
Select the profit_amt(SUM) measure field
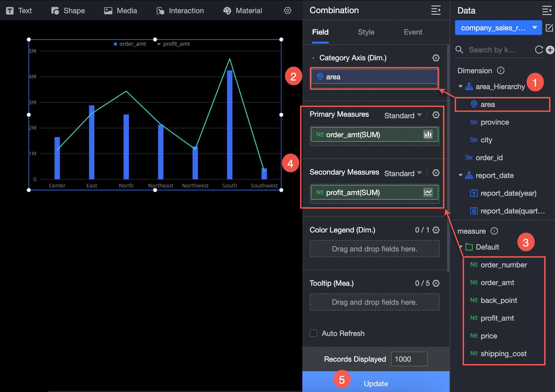tap(374, 192)
